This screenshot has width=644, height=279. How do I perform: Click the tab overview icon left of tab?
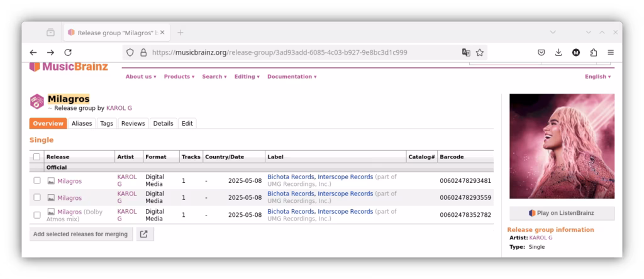(x=50, y=32)
